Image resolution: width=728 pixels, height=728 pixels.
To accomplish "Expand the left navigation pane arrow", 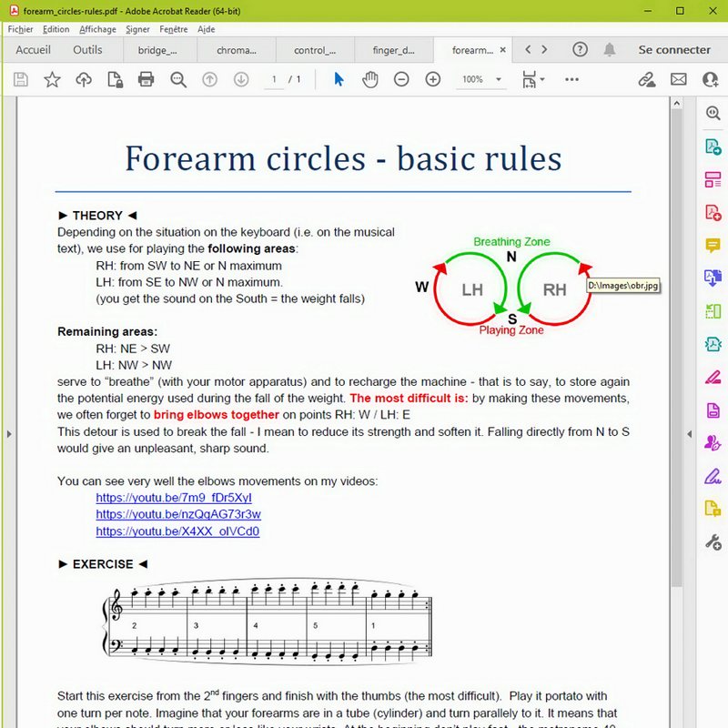I will (9, 435).
